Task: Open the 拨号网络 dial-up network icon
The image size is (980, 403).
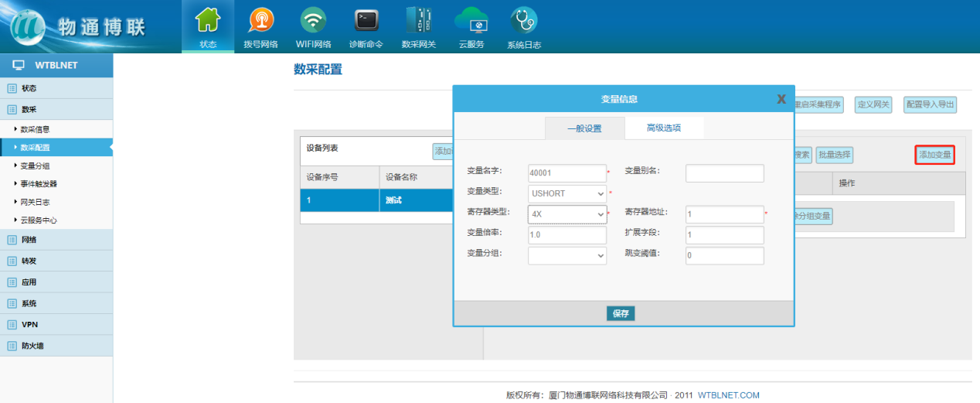Action: [x=260, y=20]
